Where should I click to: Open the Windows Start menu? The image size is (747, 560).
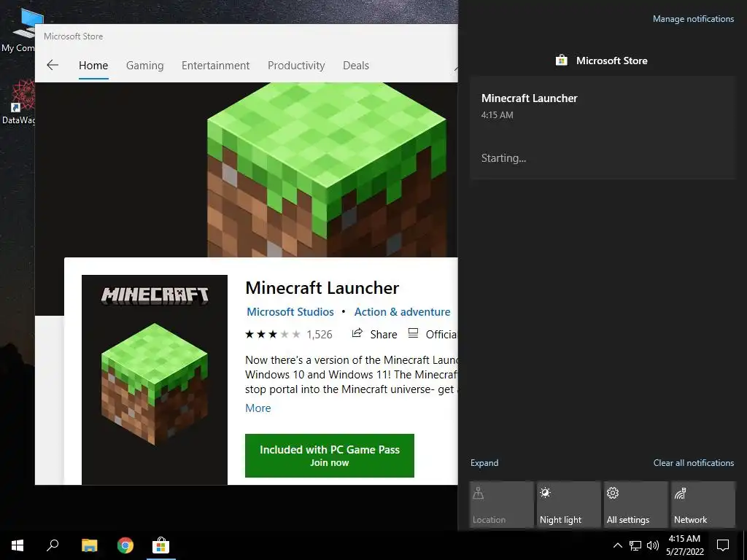point(18,545)
